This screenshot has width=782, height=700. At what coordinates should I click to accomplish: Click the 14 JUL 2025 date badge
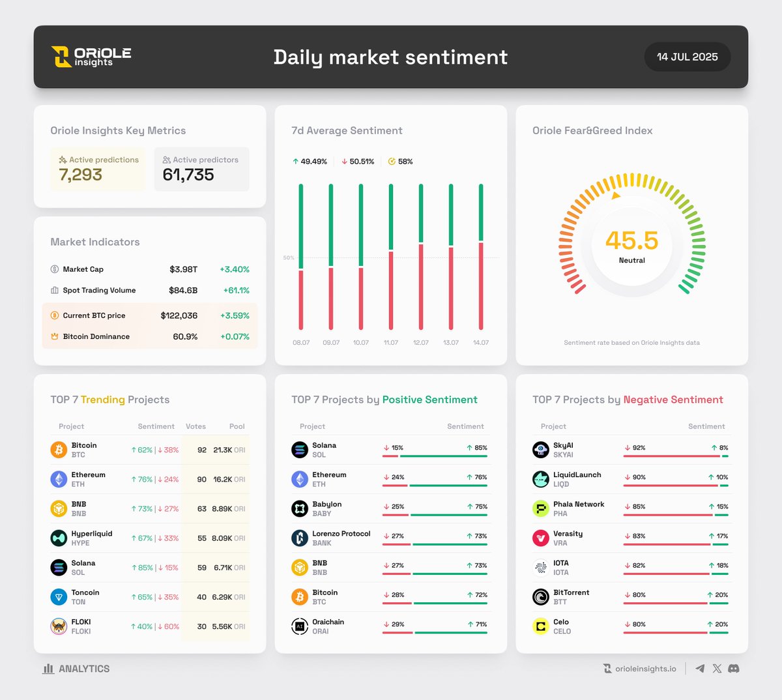(x=688, y=57)
